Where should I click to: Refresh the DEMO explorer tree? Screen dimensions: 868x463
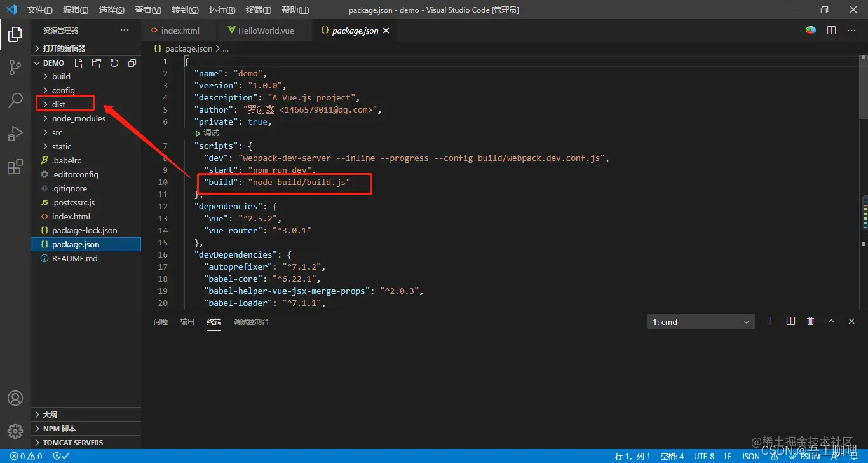(114, 63)
